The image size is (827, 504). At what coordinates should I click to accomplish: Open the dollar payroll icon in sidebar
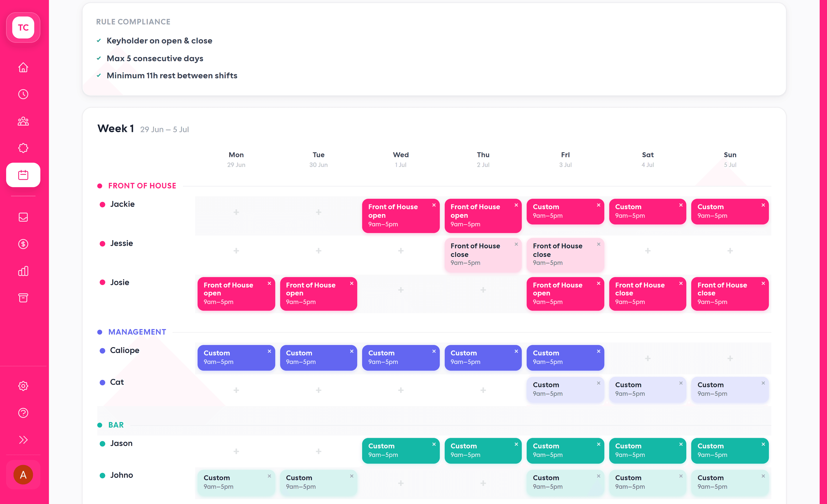click(x=23, y=244)
